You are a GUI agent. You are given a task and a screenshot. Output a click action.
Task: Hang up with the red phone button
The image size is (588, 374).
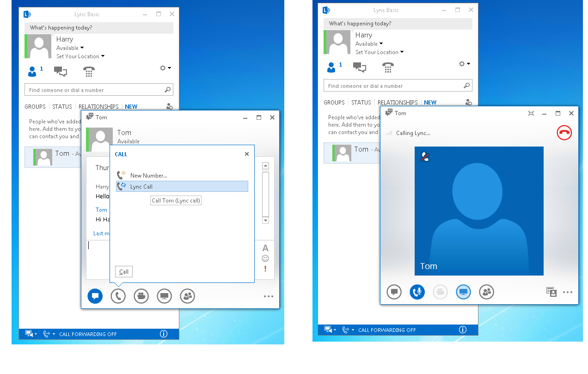(564, 133)
